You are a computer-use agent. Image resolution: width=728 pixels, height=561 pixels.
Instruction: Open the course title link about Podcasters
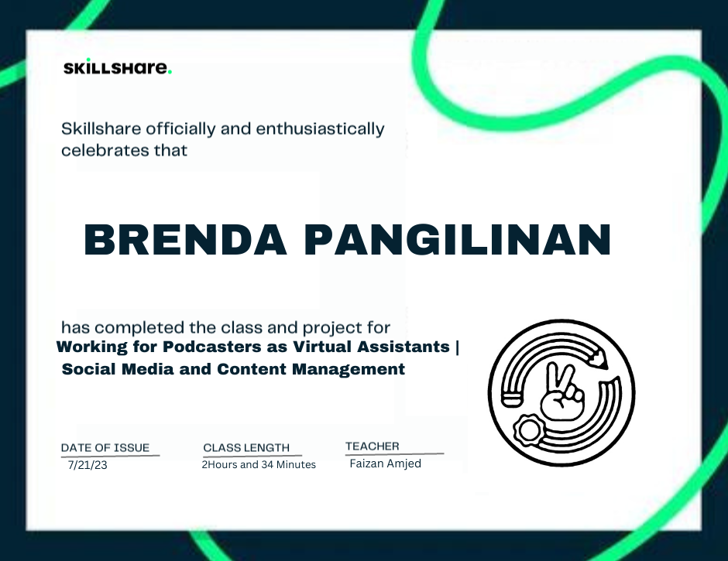pyautogui.click(x=258, y=347)
